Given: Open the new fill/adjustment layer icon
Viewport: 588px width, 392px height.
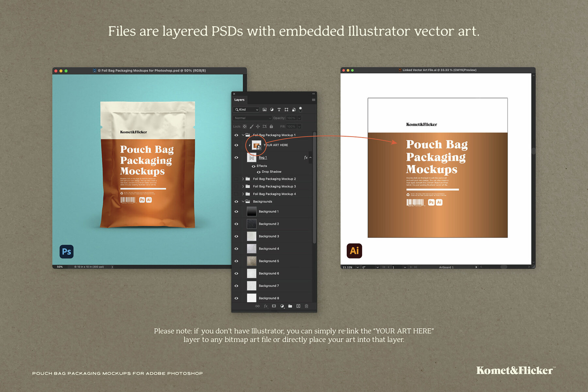Looking at the screenshot, I should coord(282,306).
